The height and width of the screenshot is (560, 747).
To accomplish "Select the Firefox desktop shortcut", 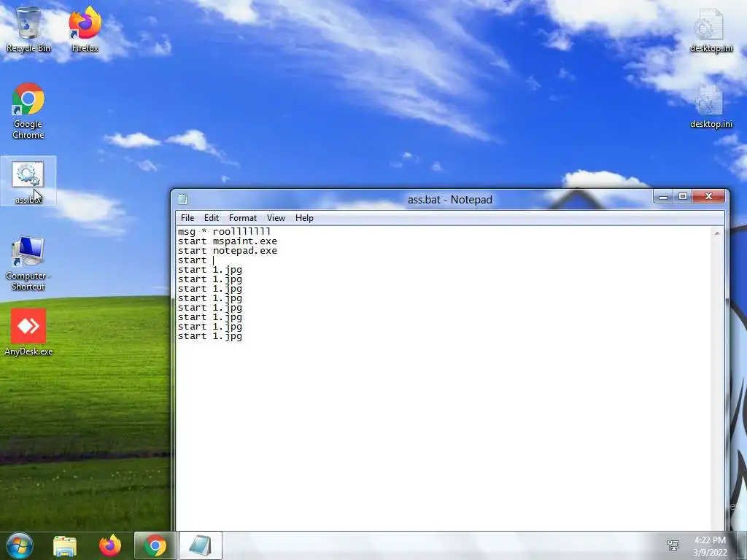I will pos(85,29).
